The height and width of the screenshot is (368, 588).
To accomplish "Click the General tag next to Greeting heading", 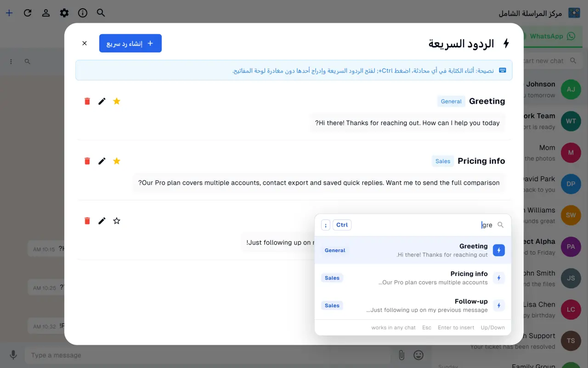I will (x=451, y=101).
